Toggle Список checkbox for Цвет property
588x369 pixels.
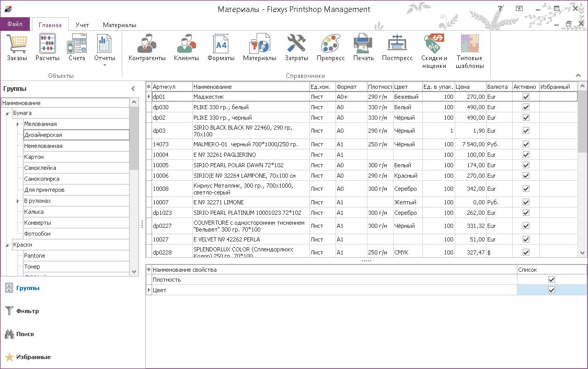point(551,290)
